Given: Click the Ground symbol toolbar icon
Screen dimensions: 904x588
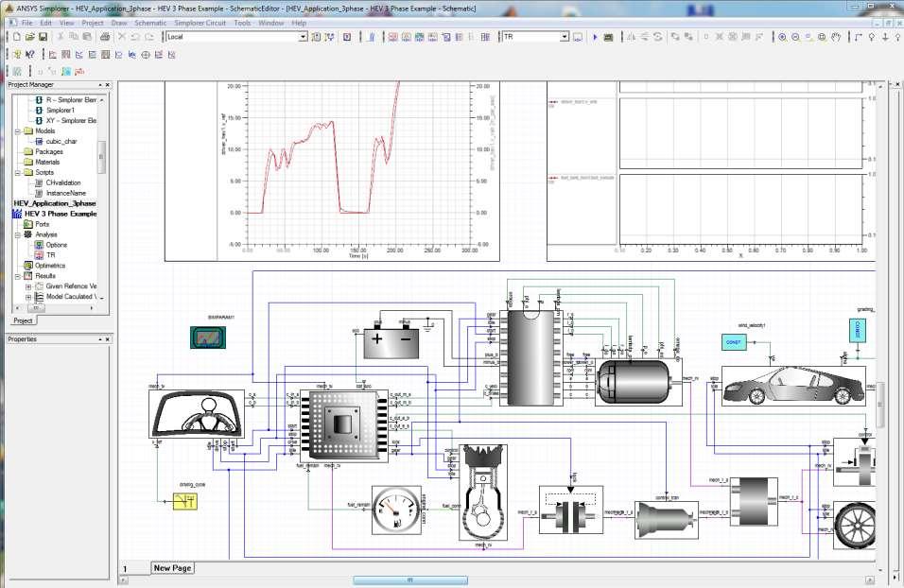Looking at the screenshot, I should click(x=885, y=37).
